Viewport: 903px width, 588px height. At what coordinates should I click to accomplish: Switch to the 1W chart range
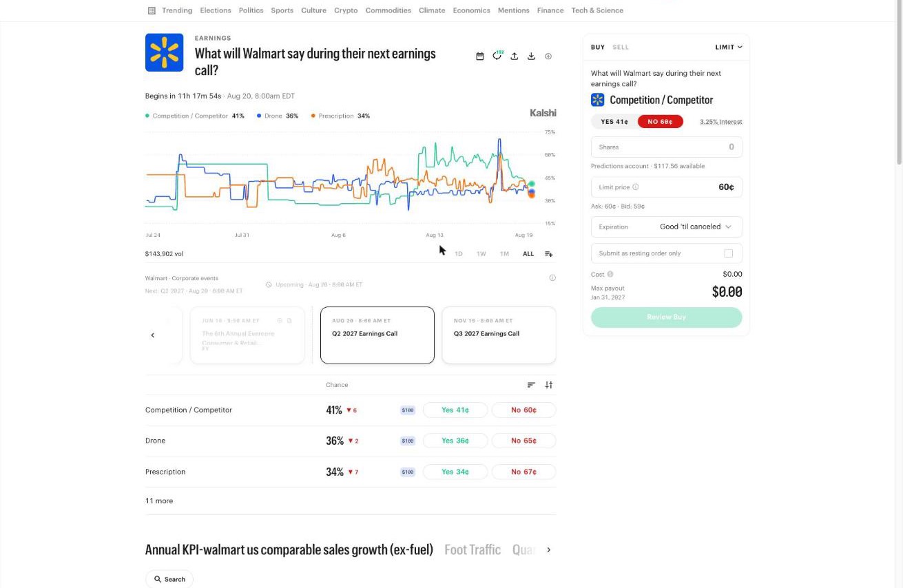click(x=481, y=254)
